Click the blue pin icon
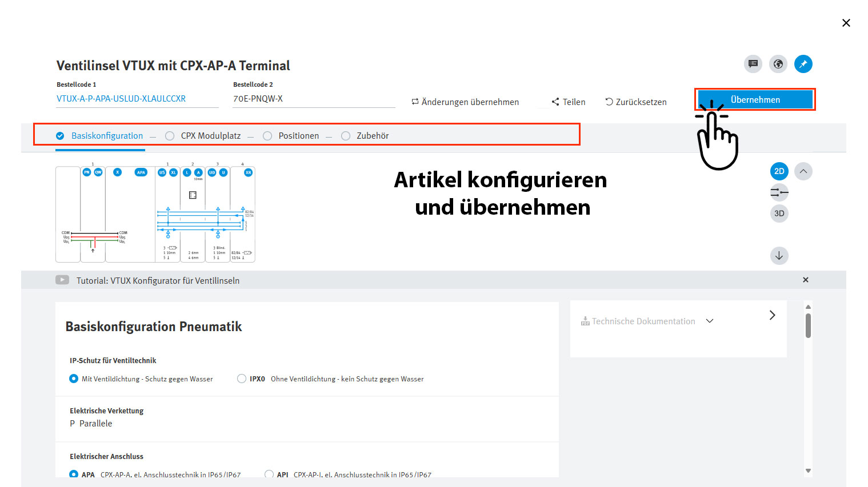This screenshot has height=487, width=868. coord(803,64)
